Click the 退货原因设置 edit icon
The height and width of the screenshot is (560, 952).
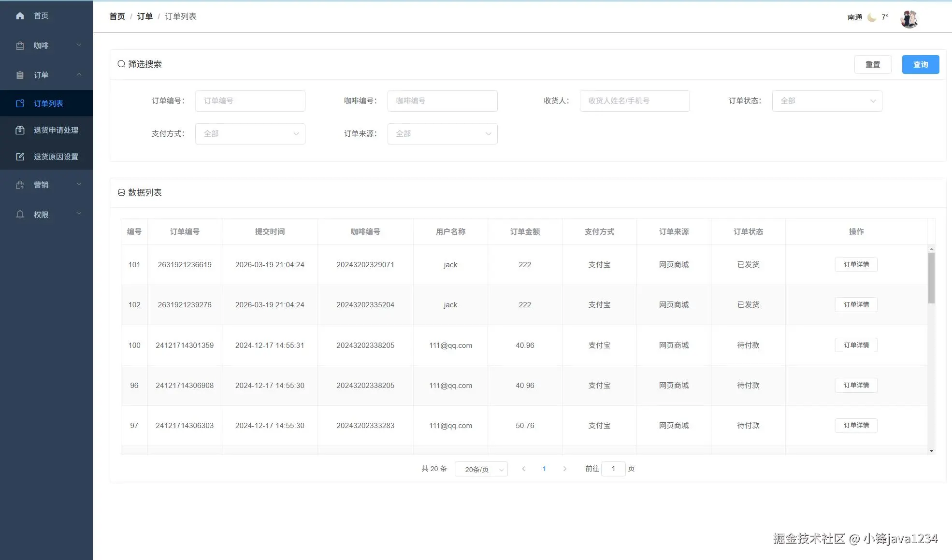pyautogui.click(x=20, y=157)
